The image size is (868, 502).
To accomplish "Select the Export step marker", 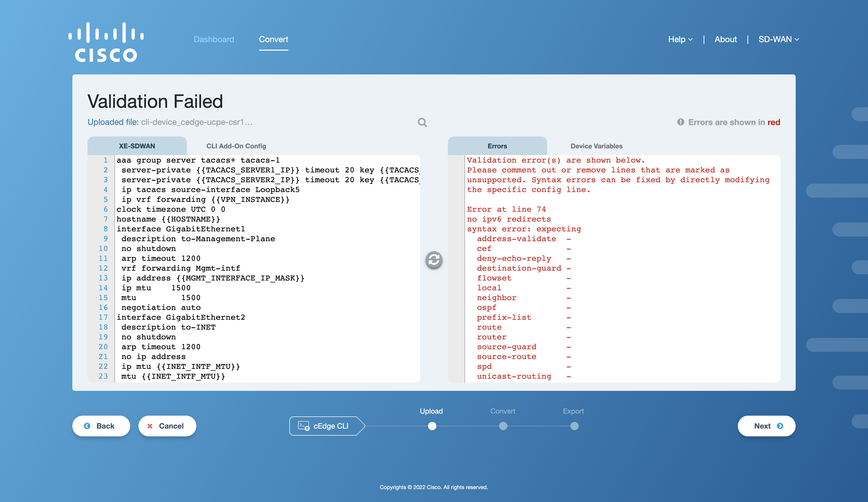I will [x=575, y=426].
